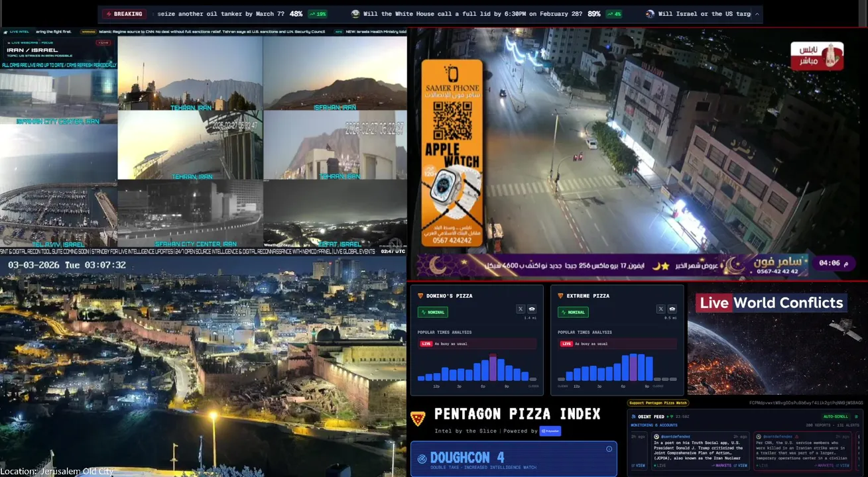Click the 89% green trend badge
Screen dimensions: 868x477
coord(613,14)
